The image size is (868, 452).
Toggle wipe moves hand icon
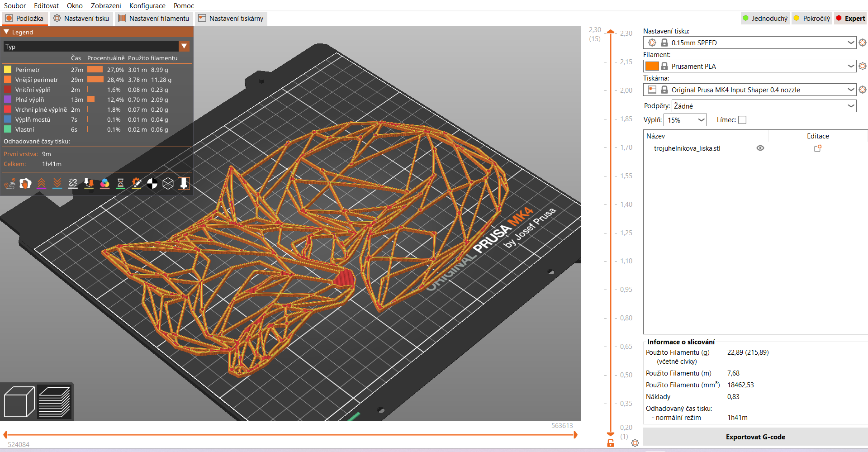point(25,183)
